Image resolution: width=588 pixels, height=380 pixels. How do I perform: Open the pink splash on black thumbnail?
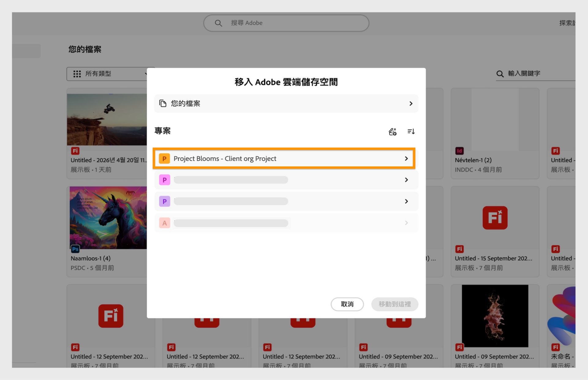495,316
